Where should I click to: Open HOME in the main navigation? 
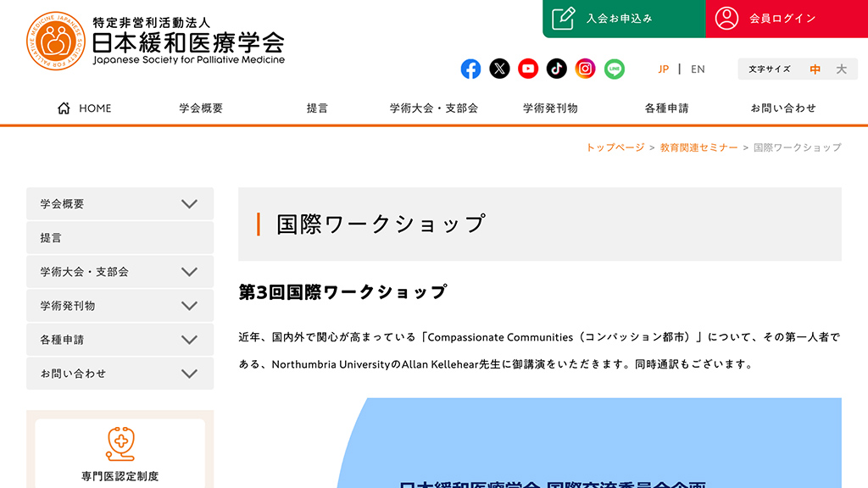point(84,108)
